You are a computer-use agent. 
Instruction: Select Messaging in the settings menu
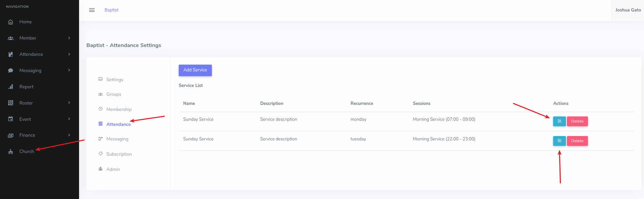[117, 139]
